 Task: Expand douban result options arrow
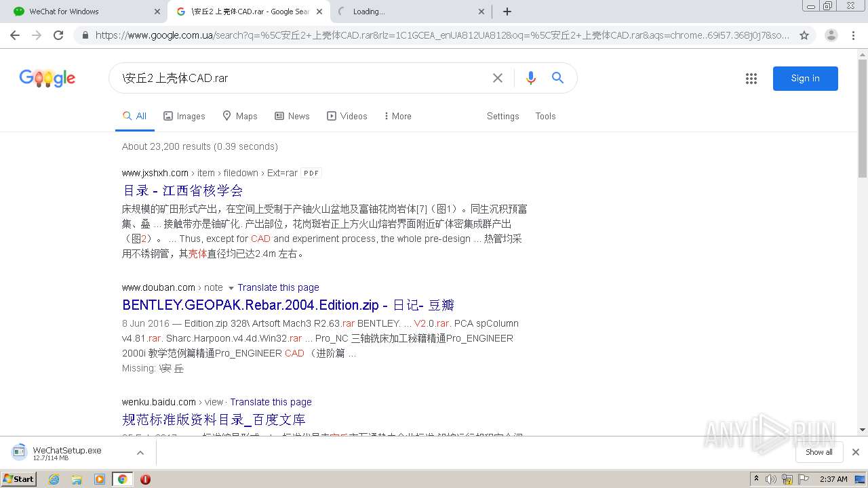(231, 288)
